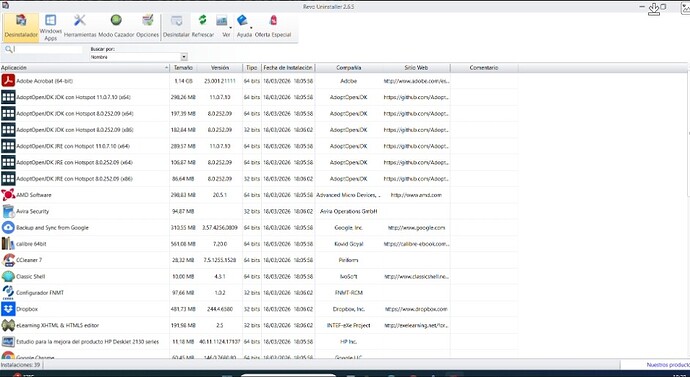Sort by Tipo column header
Viewport: 690px width, 377px height.
point(252,68)
